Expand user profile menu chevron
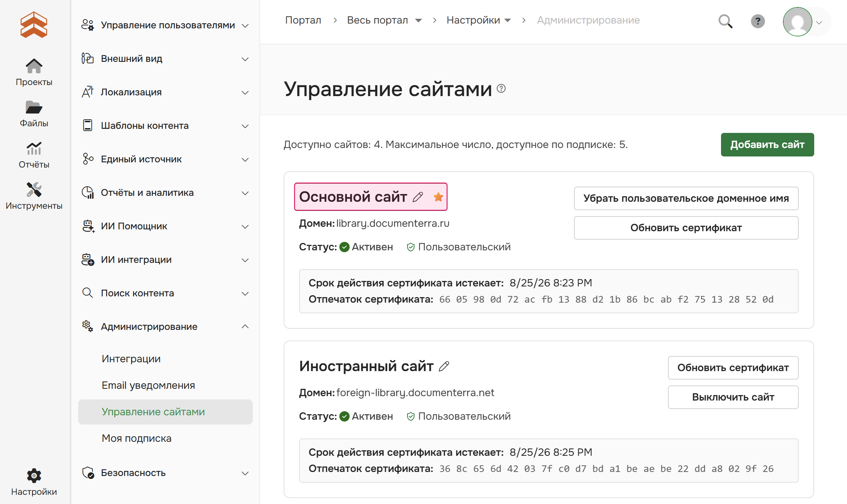Viewport: 847px width, 504px height. tap(819, 22)
